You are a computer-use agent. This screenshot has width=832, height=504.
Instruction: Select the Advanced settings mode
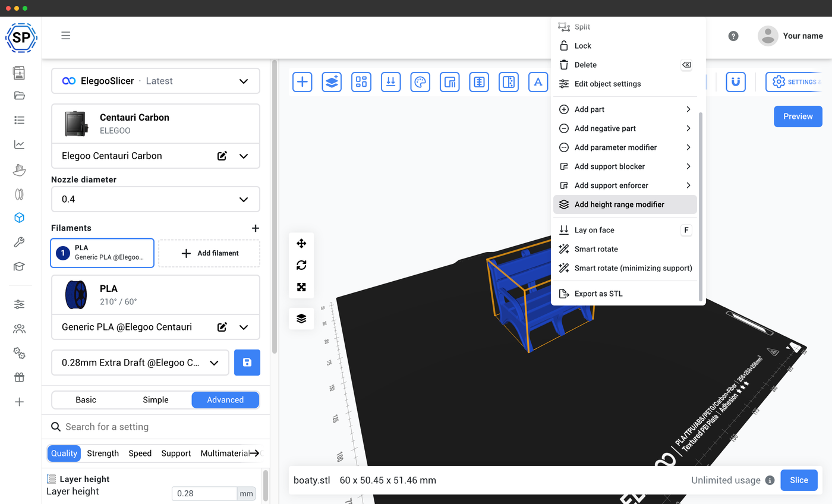[x=225, y=400]
